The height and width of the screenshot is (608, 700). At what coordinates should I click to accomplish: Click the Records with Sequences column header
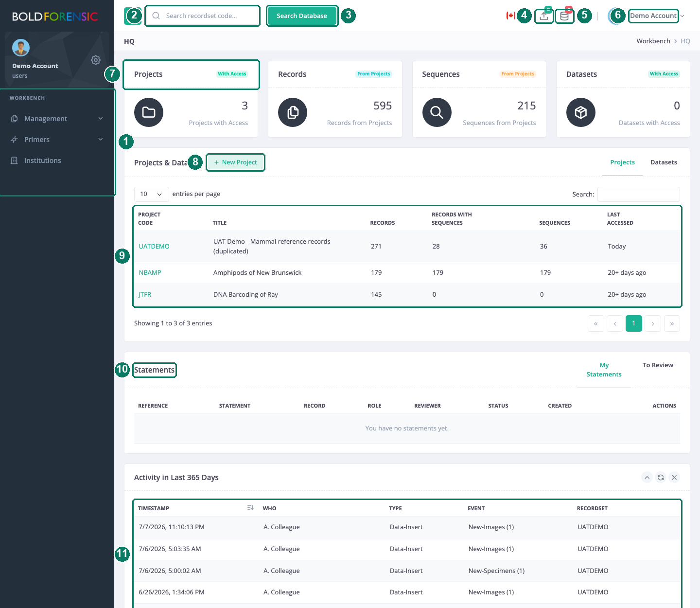click(452, 218)
